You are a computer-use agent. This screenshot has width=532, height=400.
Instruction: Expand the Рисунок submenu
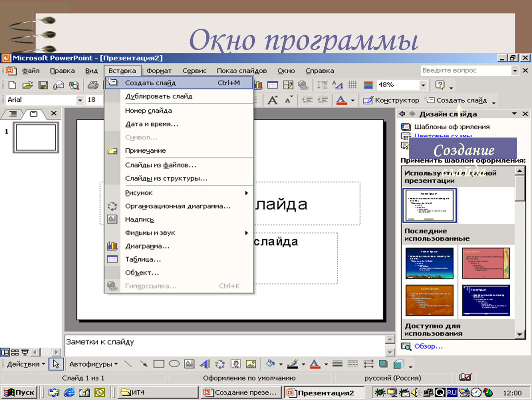[179, 193]
